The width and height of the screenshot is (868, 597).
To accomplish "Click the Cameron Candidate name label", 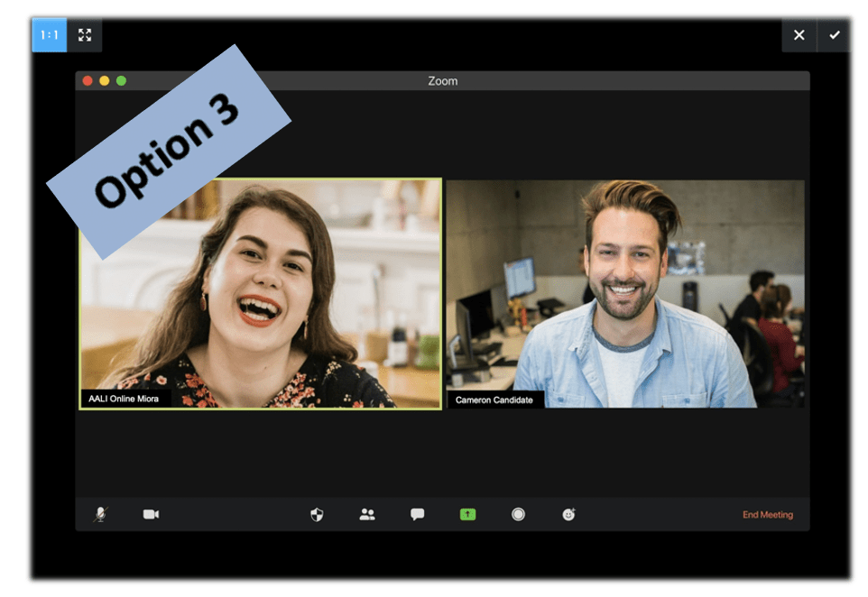I will (494, 400).
